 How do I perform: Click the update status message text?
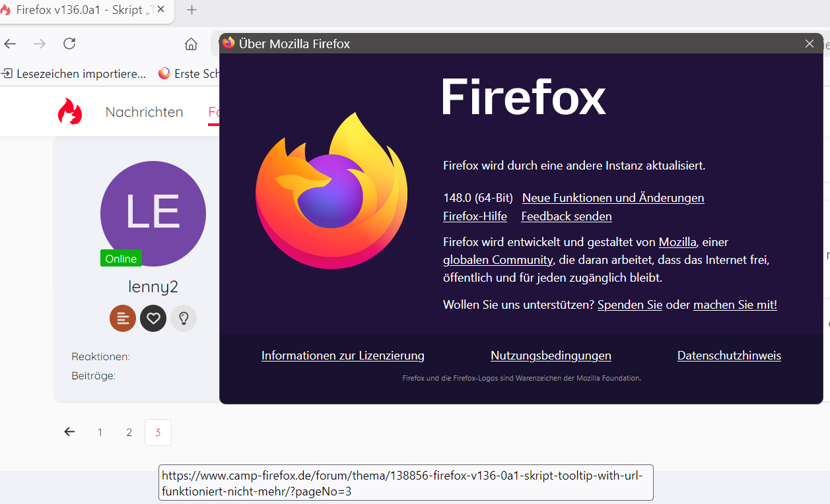[x=574, y=165]
